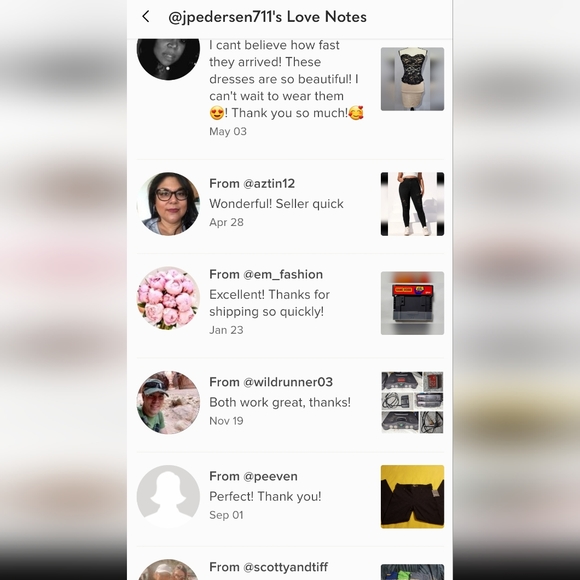The image size is (580, 580).
Task: Open the top black-and-white profile avatar
Action: click(168, 59)
